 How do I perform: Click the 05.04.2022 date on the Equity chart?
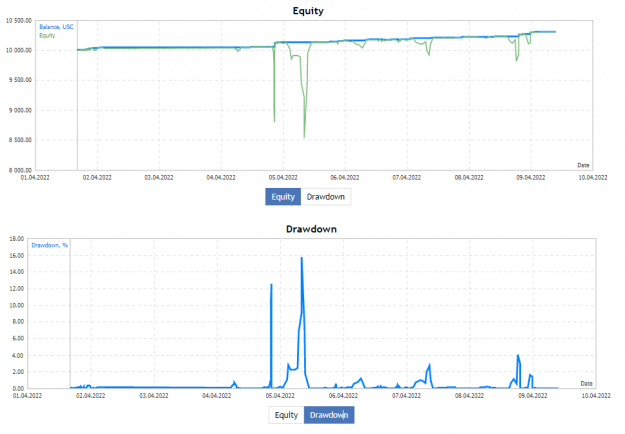283,178
